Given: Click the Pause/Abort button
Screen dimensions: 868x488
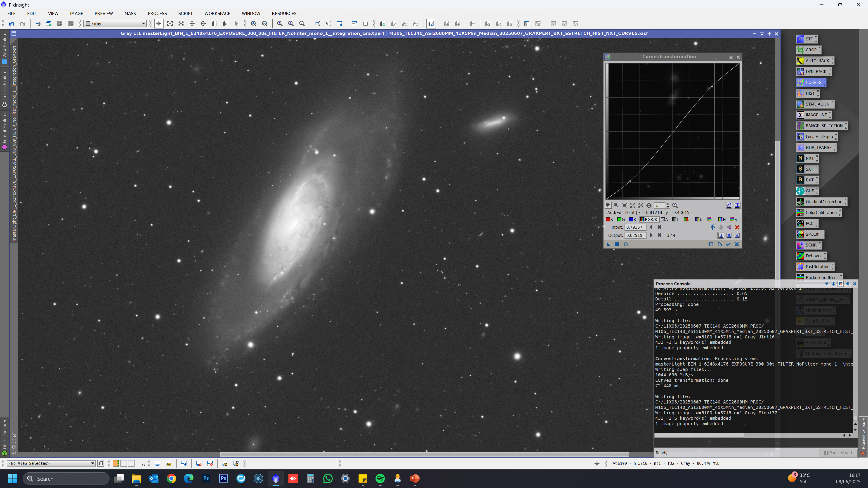Looking at the screenshot, I should 838,453.
